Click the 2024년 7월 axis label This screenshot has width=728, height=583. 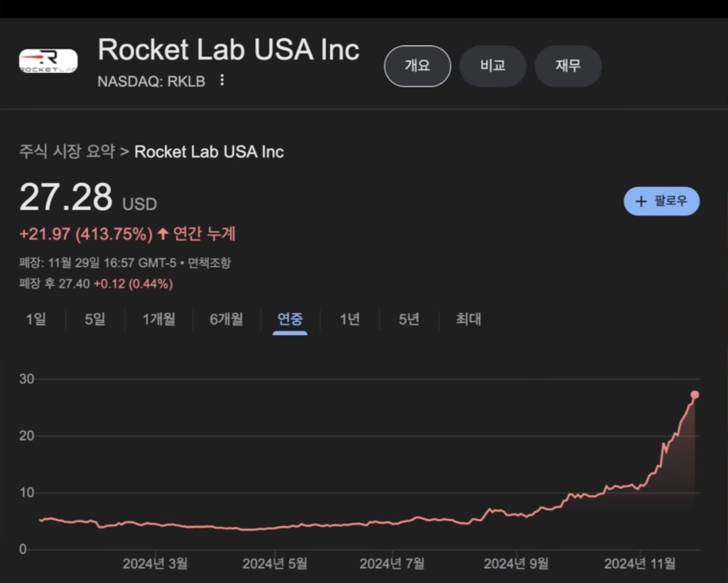pos(392,564)
